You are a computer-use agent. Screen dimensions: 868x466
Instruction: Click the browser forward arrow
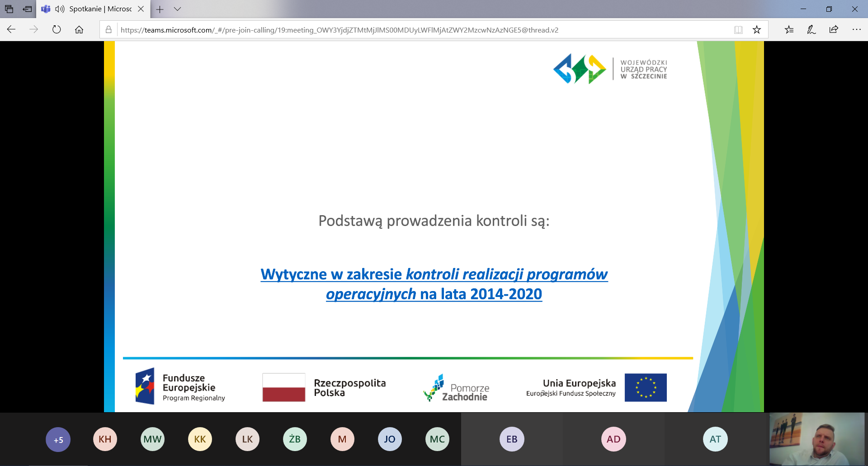(x=34, y=30)
